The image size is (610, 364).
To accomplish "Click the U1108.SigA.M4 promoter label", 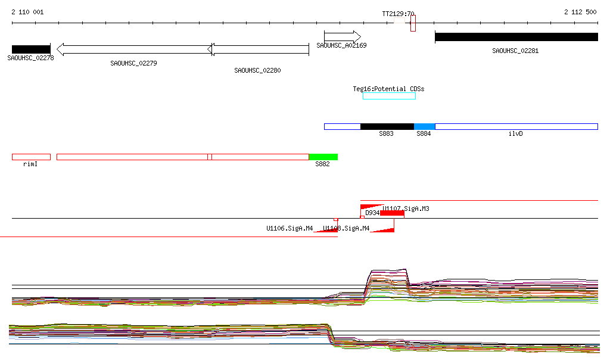I will pyautogui.click(x=346, y=228).
